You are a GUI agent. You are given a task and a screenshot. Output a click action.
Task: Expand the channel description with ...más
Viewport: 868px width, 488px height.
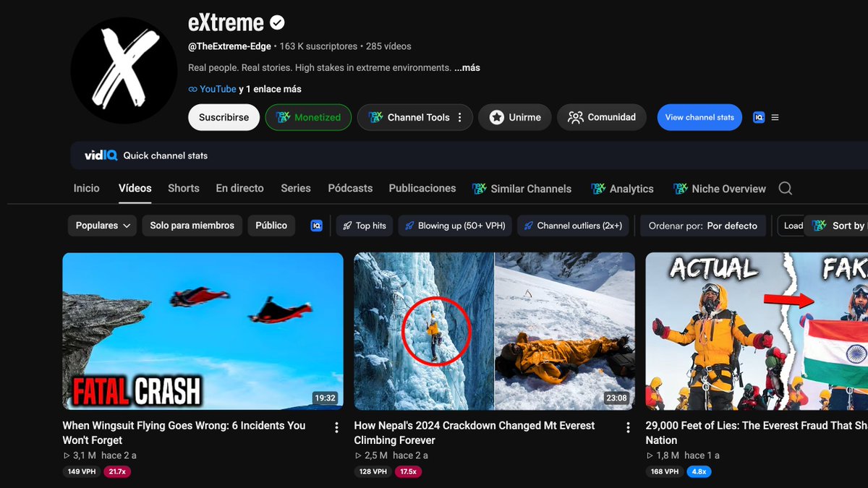point(467,68)
